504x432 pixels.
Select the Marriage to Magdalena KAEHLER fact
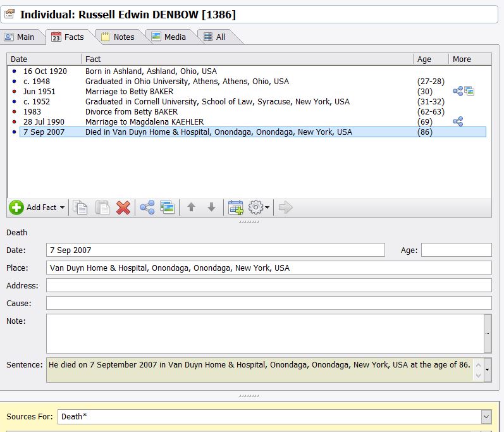pyautogui.click(x=144, y=121)
